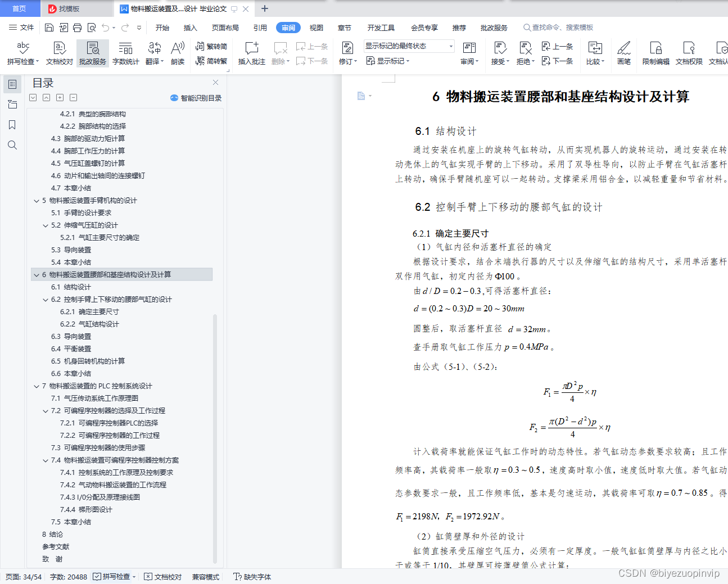Collapse section 7.2 可编程序控制器的选择及工作过程
The height and width of the screenshot is (584, 728).
(46, 411)
